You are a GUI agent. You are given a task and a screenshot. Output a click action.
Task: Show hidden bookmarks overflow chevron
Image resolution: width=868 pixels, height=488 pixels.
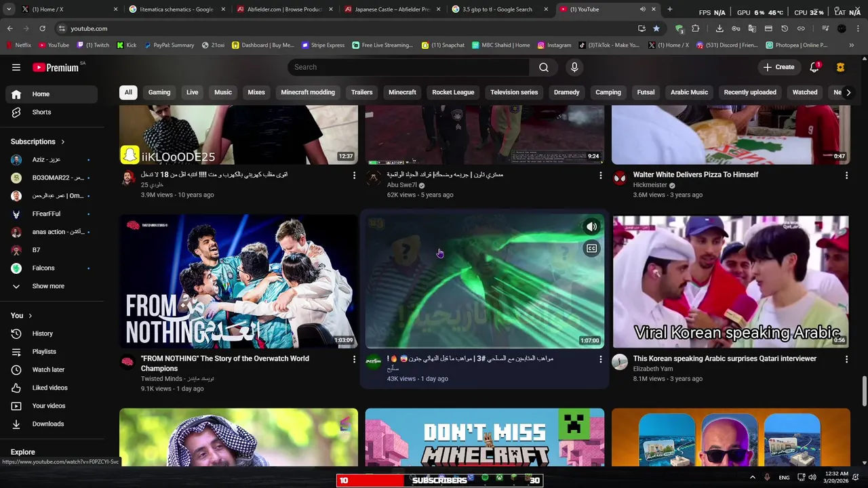[852, 45]
